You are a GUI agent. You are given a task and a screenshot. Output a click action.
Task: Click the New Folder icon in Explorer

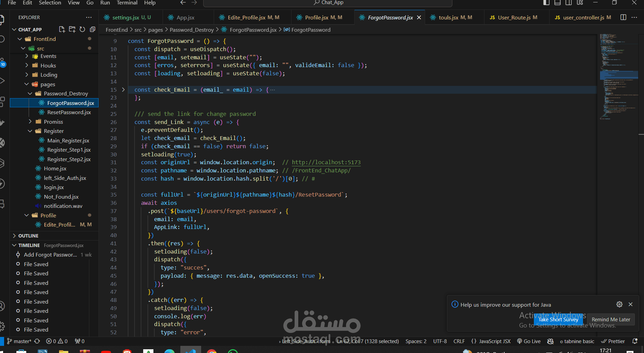click(72, 29)
